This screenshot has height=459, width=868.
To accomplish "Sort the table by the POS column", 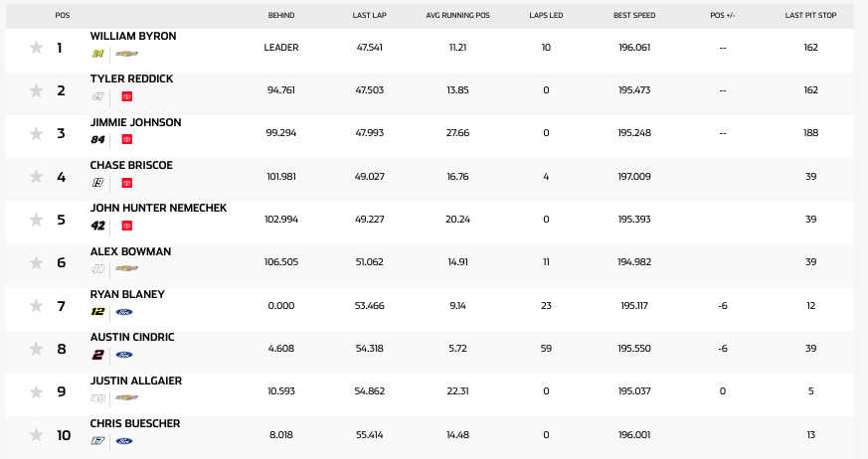I will [63, 16].
